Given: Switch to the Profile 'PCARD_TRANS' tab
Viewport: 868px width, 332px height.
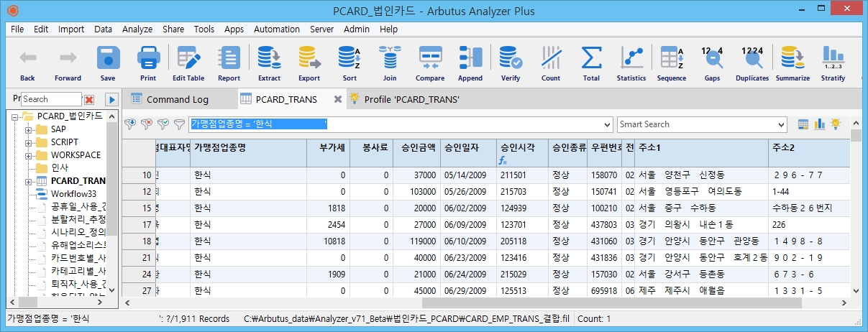Looking at the screenshot, I should pos(411,99).
